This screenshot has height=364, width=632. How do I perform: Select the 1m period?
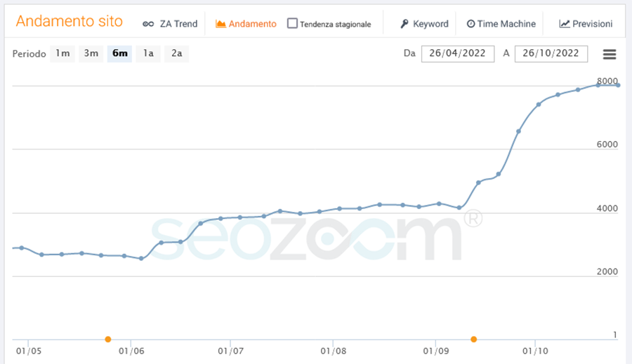coord(62,54)
